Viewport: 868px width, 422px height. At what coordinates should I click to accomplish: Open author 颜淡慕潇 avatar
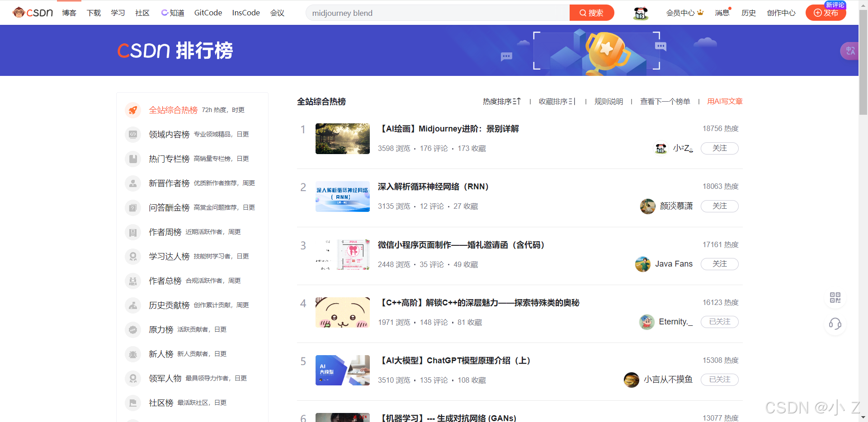tap(647, 206)
